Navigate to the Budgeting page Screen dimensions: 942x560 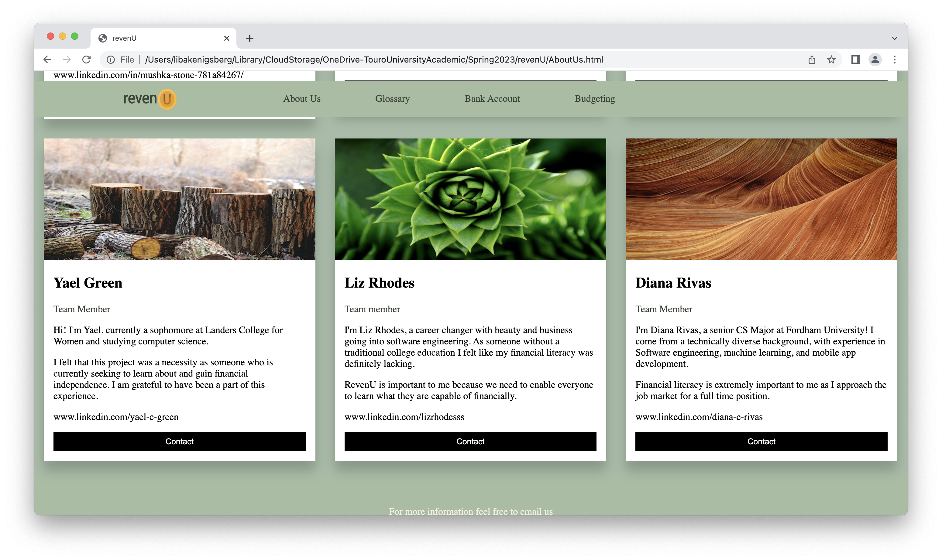click(x=595, y=99)
